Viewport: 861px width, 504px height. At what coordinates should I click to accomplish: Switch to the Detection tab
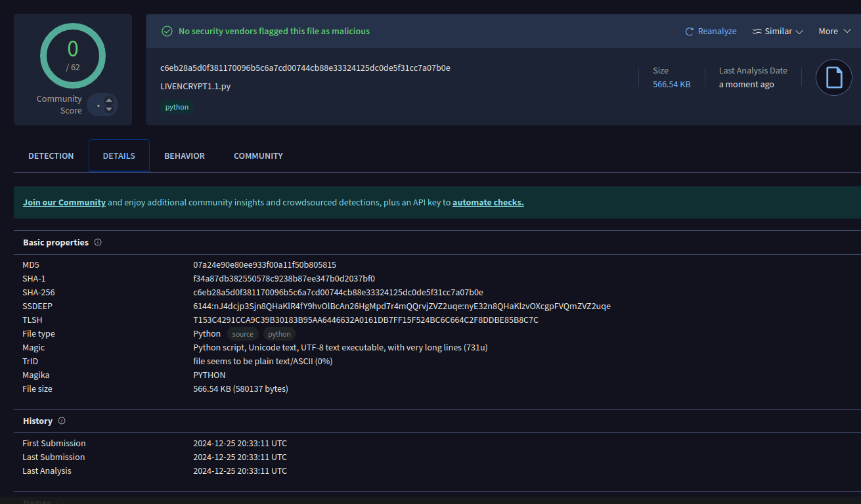click(51, 156)
